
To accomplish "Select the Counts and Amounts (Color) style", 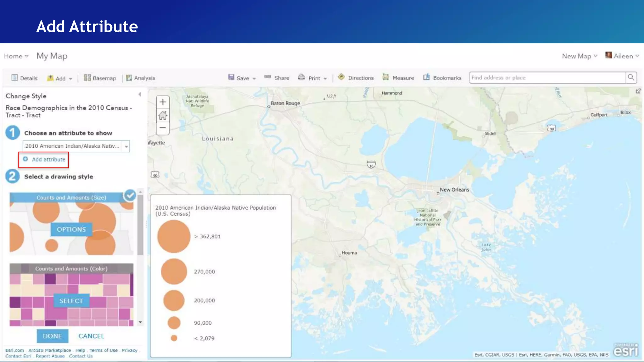I will (71, 301).
